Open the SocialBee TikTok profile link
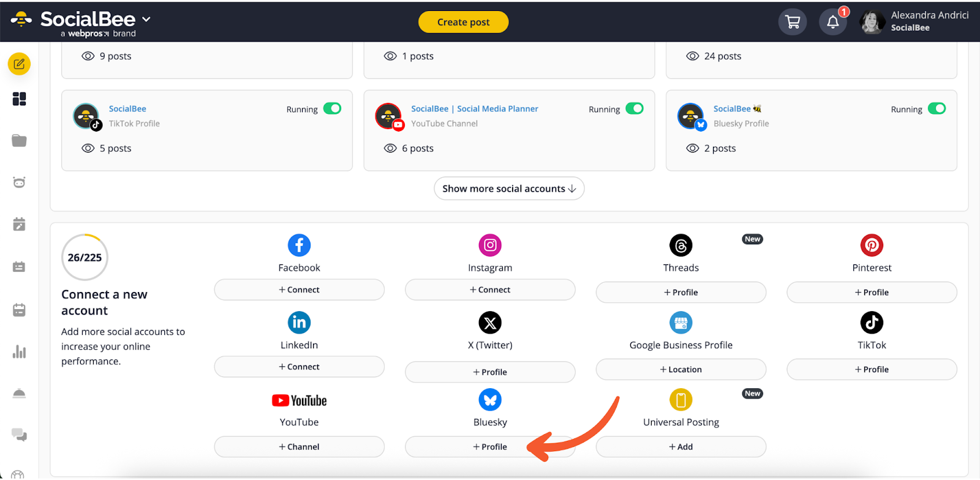 click(127, 109)
